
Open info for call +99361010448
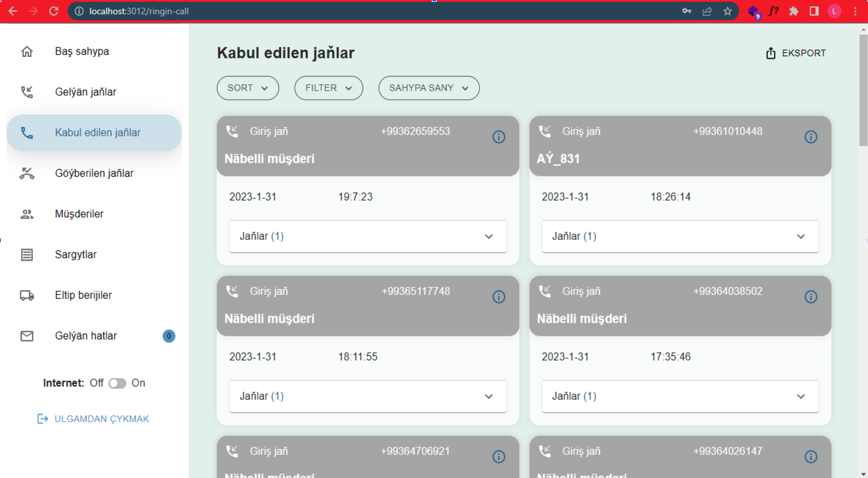811,137
